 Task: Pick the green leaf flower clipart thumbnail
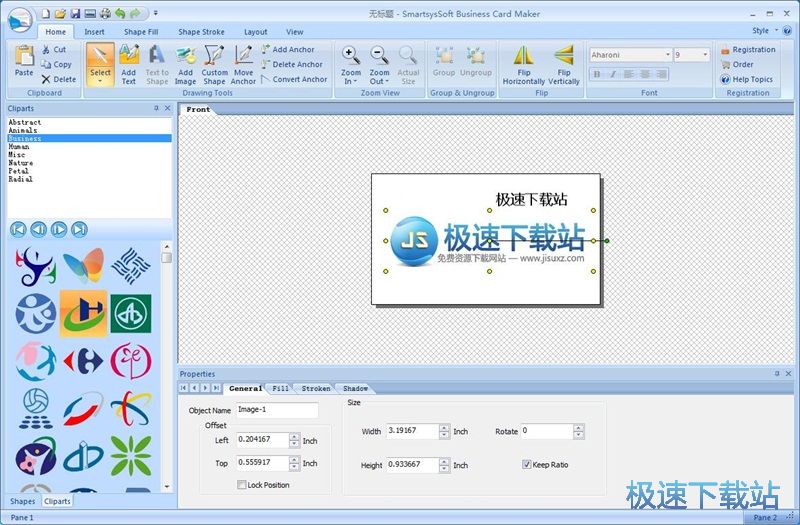pos(131,456)
